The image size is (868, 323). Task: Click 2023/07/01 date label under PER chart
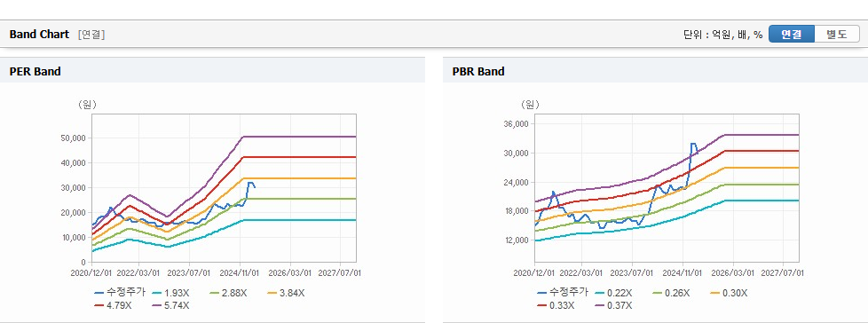pos(189,272)
